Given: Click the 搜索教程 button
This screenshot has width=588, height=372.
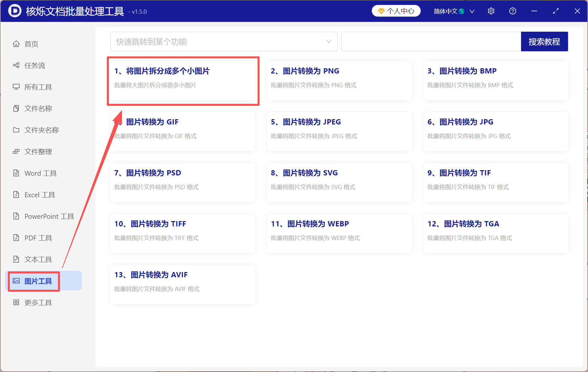Looking at the screenshot, I should pyautogui.click(x=544, y=41).
